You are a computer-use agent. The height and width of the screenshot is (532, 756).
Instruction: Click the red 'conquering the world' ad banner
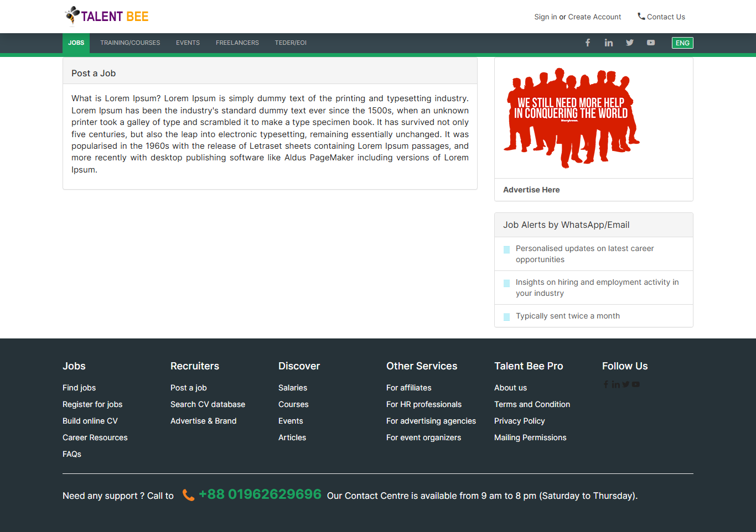coord(571,117)
